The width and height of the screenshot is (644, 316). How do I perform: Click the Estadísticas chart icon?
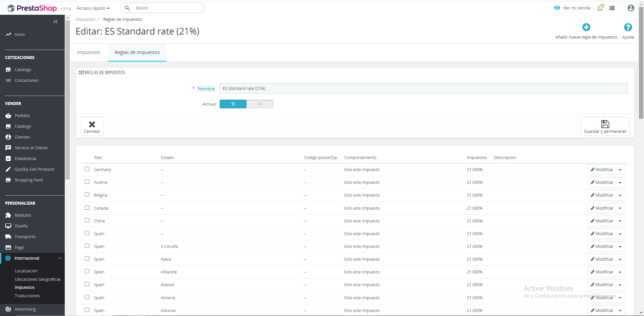[8, 158]
